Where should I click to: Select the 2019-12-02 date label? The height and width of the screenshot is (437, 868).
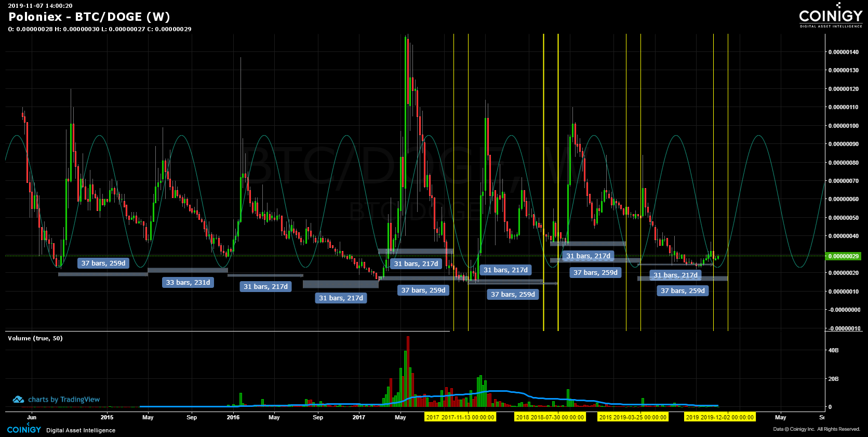point(719,417)
